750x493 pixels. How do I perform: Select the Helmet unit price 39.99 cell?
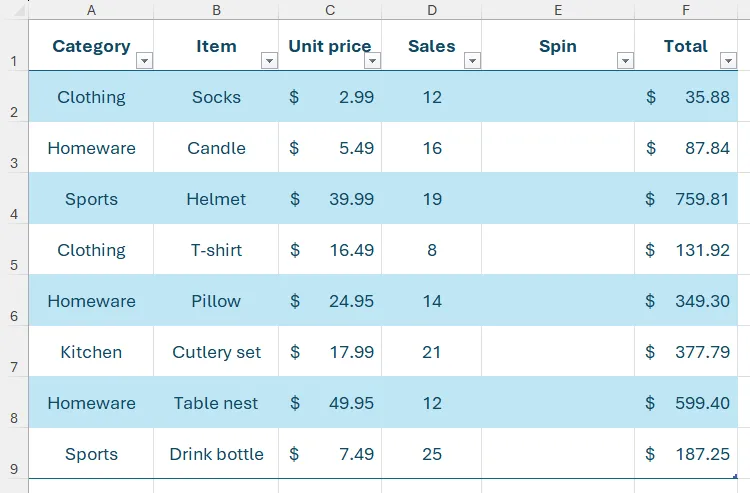coord(330,198)
